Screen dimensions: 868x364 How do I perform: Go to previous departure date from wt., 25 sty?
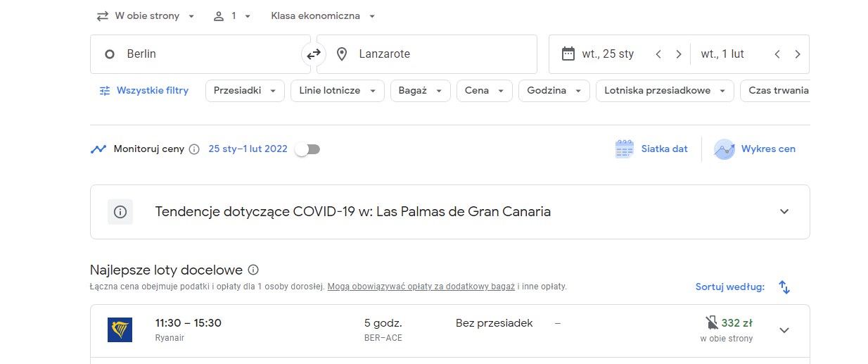(x=658, y=54)
